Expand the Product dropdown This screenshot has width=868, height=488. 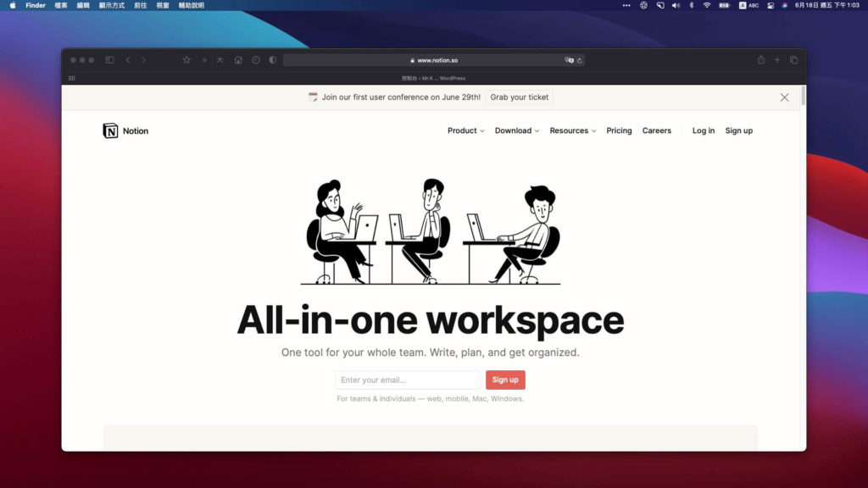tap(466, 130)
